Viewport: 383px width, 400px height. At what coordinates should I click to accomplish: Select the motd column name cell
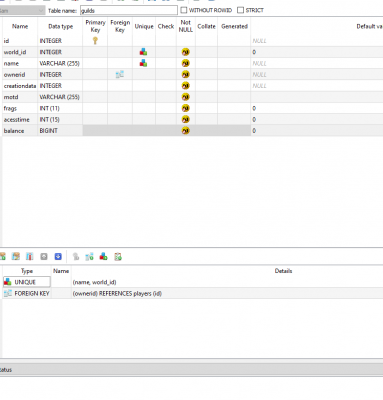20,97
